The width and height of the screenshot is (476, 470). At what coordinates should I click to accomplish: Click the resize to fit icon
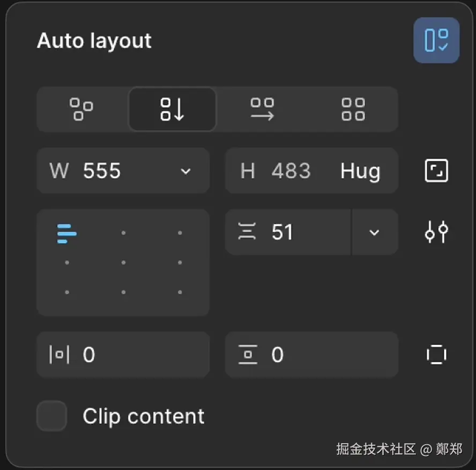pos(436,171)
